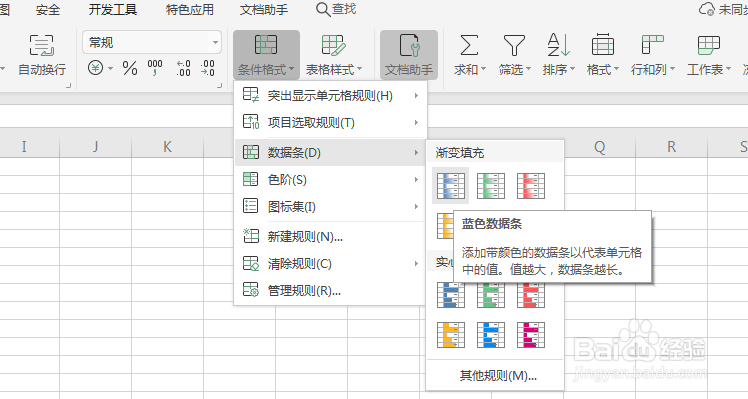Image resolution: width=748 pixels, height=399 pixels.
Task: Open 图标集 icon set submenu
Action: (330, 207)
